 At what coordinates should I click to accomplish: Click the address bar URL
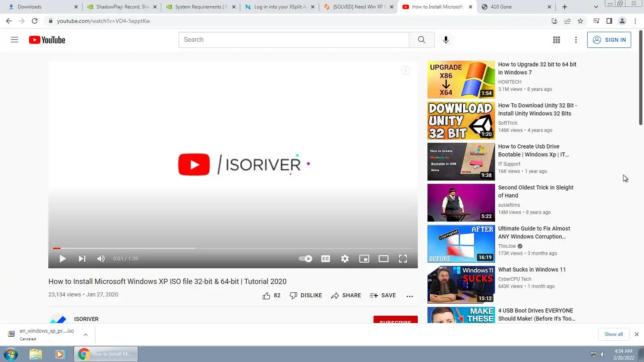[103, 21]
